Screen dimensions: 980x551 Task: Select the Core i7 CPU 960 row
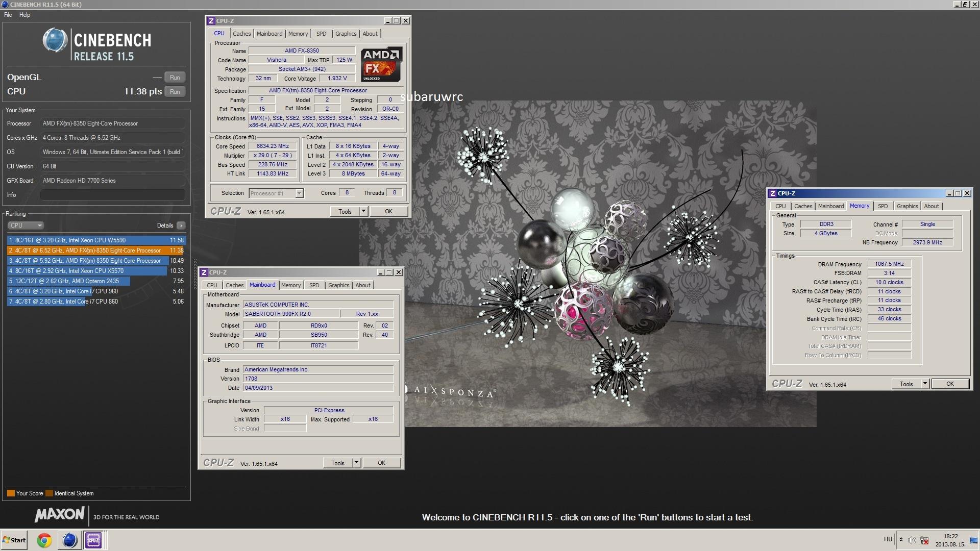coord(96,291)
